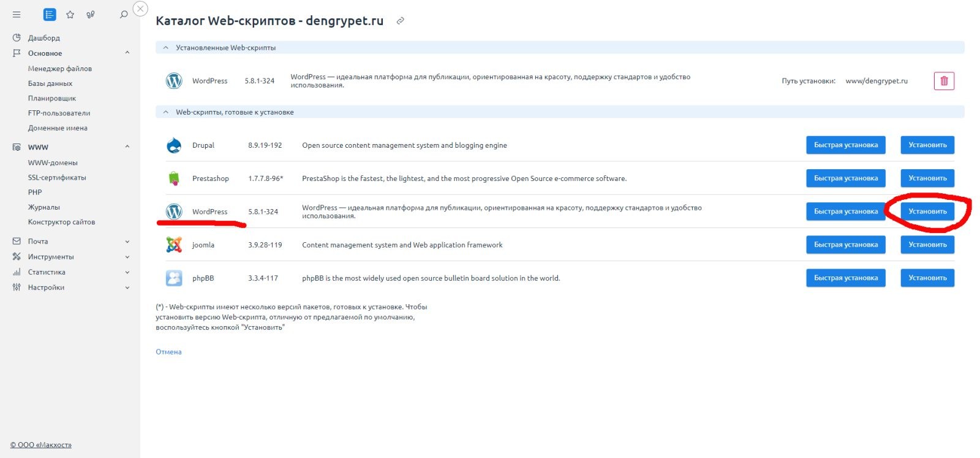Open SSL-сертификаты

57,177
